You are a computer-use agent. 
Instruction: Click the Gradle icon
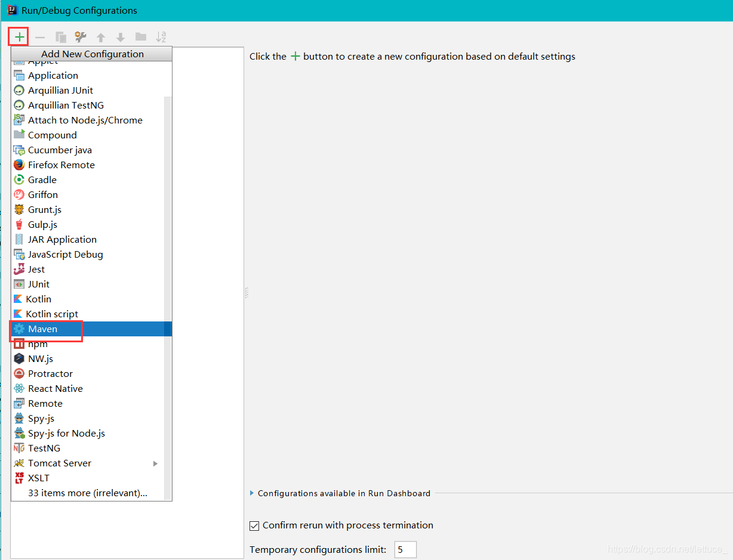click(x=19, y=180)
